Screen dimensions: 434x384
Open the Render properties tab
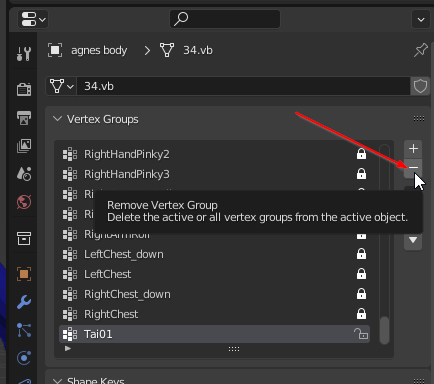tap(24, 89)
